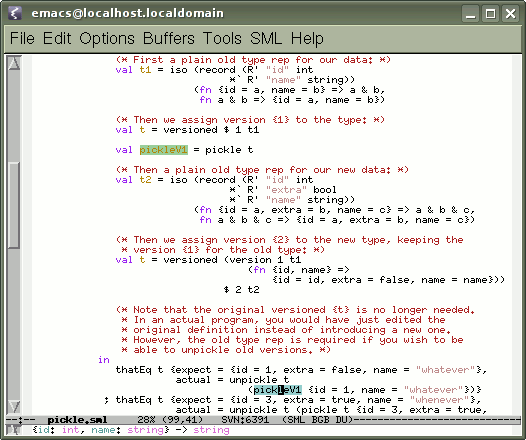Click the 'bool' type in t2 record
Screen dimensions: 526x440
[325, 190]
